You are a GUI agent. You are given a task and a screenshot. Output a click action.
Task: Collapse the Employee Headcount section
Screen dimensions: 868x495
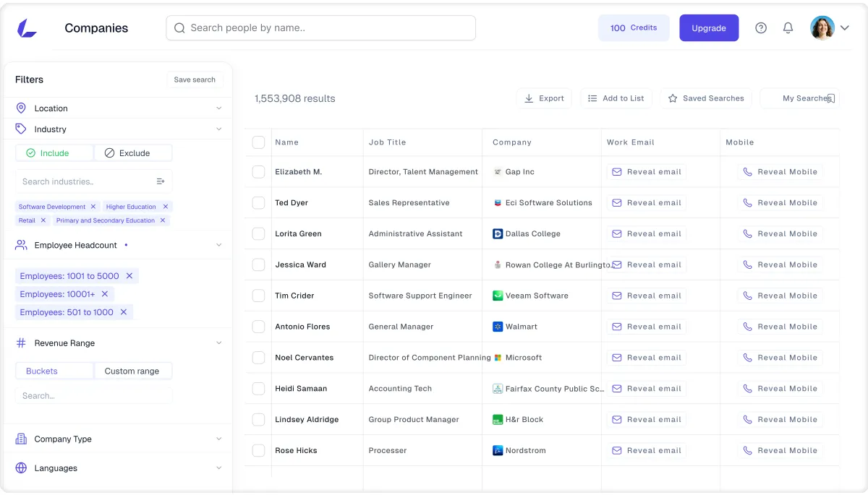coord(218,245)
